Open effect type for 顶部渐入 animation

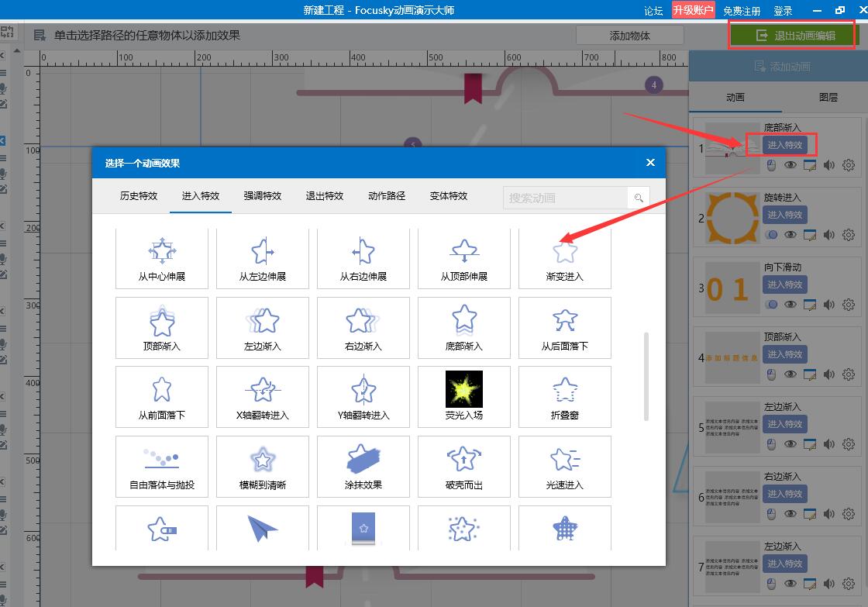click(784, 354)
